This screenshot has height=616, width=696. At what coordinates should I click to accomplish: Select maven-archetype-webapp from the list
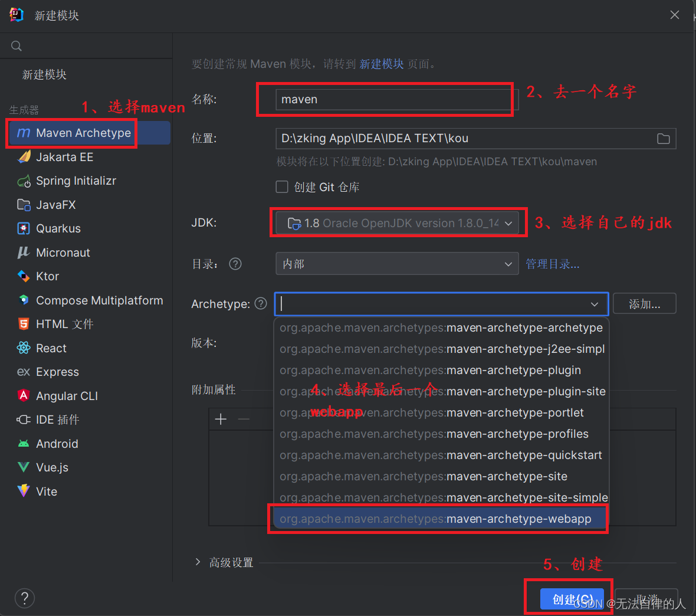click(x=438, y=519)
